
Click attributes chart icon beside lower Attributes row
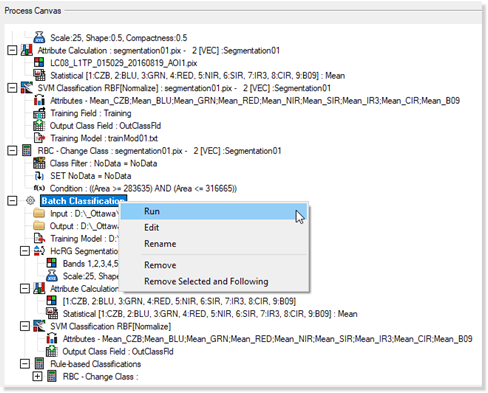(x=52, y=339)
